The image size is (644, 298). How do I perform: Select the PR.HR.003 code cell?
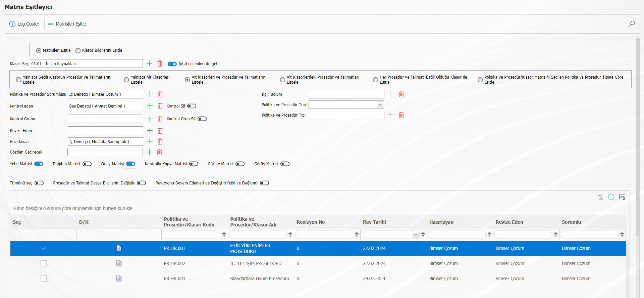[174, 279]
